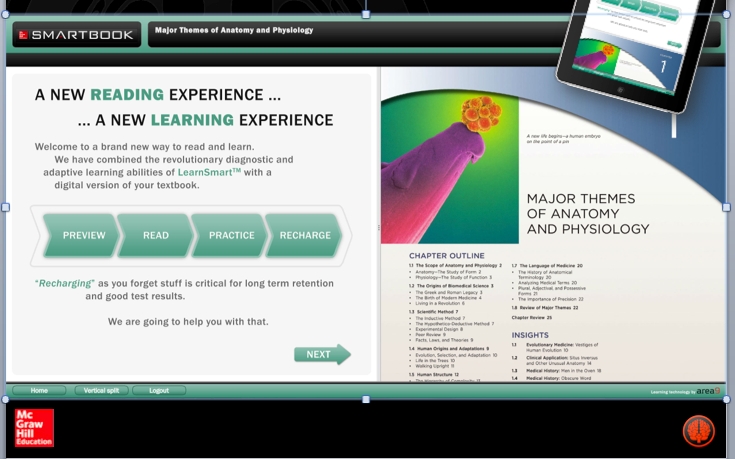
Task: Click the green word LEARNING in heading
Action: pyautogui.click(x=192, y=120)
